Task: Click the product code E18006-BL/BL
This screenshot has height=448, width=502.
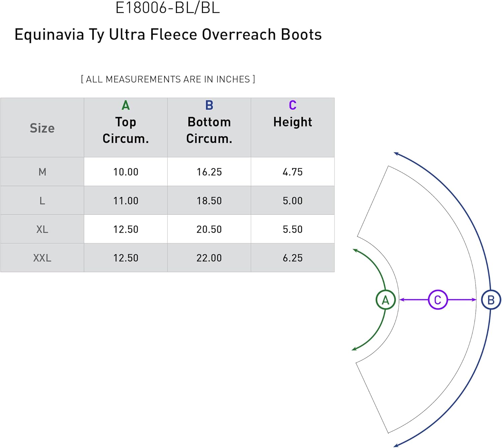Action: (x=168, y=8)
